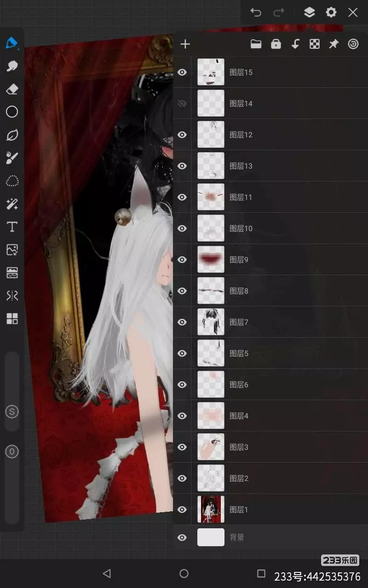Redo the last action
368x588 pixels.
click(279, 12)
